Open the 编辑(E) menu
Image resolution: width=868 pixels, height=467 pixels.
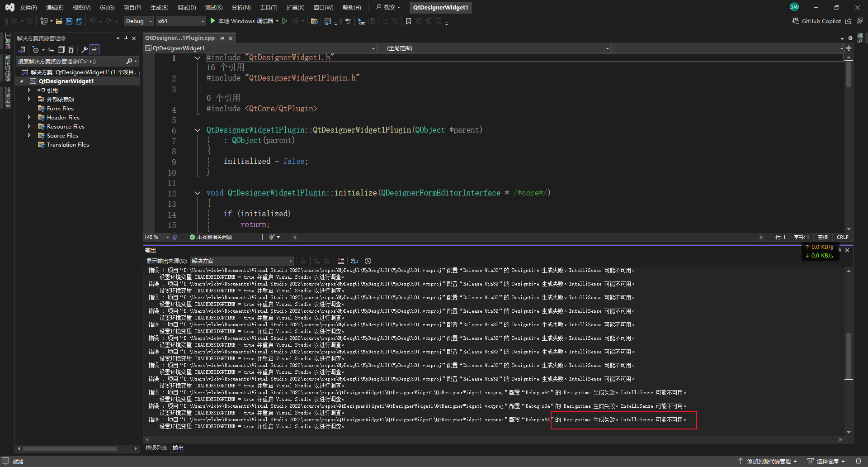pos(55,7)
